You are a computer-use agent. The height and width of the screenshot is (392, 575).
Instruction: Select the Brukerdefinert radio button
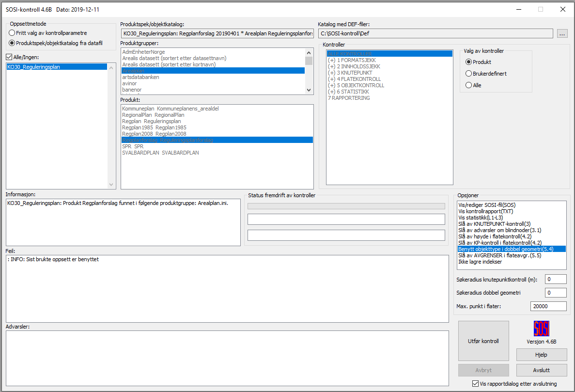[468, 74]
